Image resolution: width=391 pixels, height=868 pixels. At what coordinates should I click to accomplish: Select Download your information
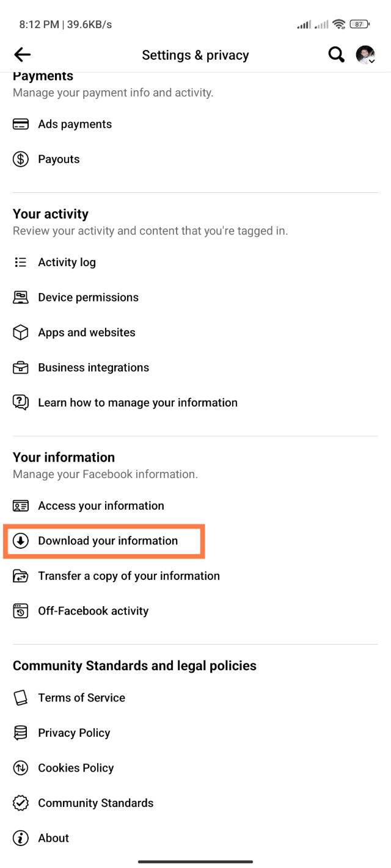[x=108, y=541]
